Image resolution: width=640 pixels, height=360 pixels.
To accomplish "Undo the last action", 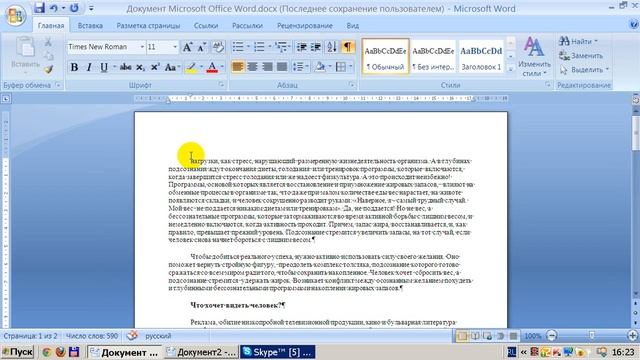I will coord(53,8).
